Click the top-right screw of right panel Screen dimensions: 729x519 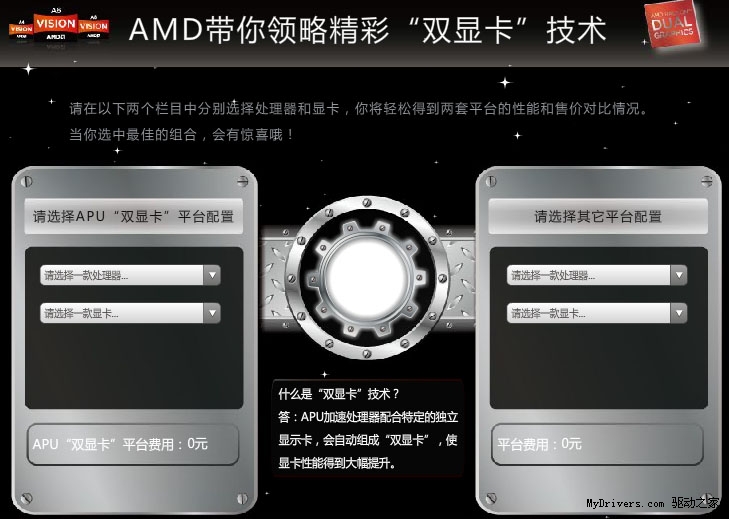click(707, 181)
